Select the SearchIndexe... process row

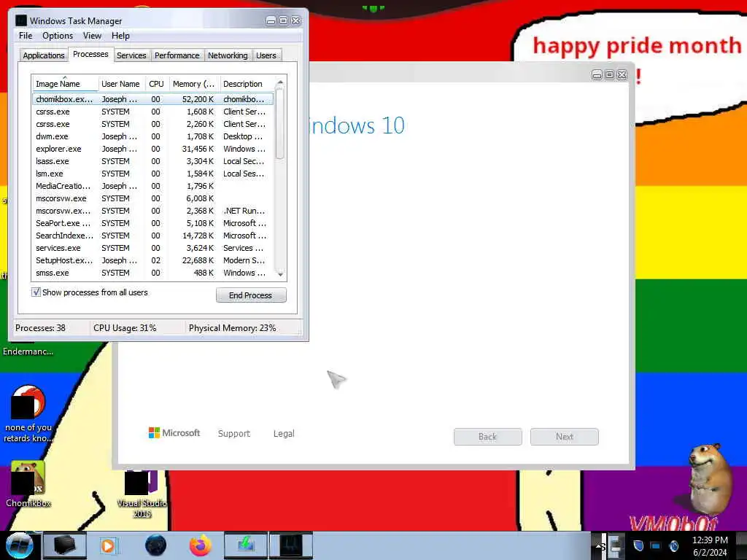(x=153, y=236)
